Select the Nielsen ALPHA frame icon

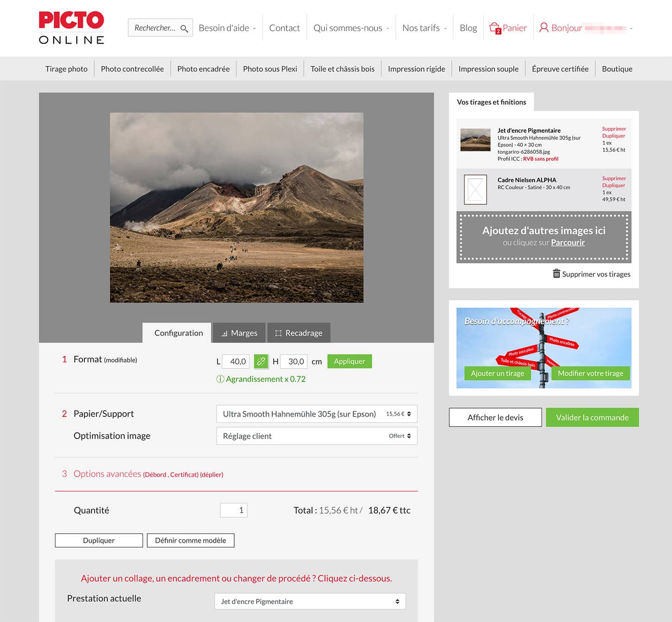coord(475,189)
